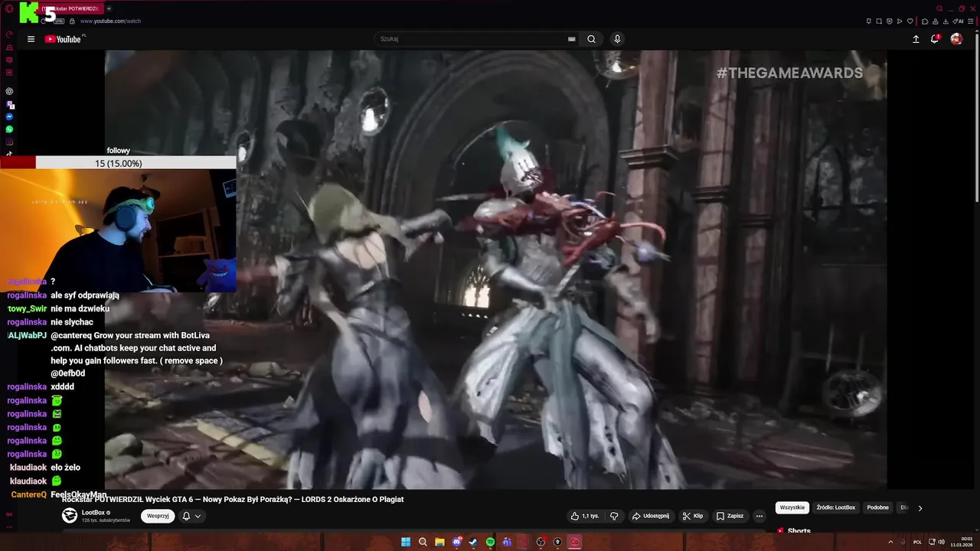Click the Udostępnij share button

(x=650, y=516)
